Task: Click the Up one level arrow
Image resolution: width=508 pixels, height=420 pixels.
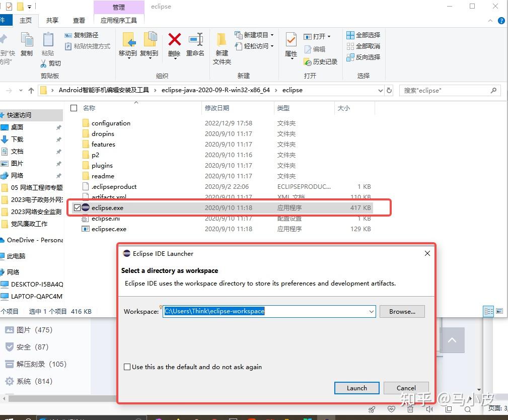Action: click(x=31, y=91)
